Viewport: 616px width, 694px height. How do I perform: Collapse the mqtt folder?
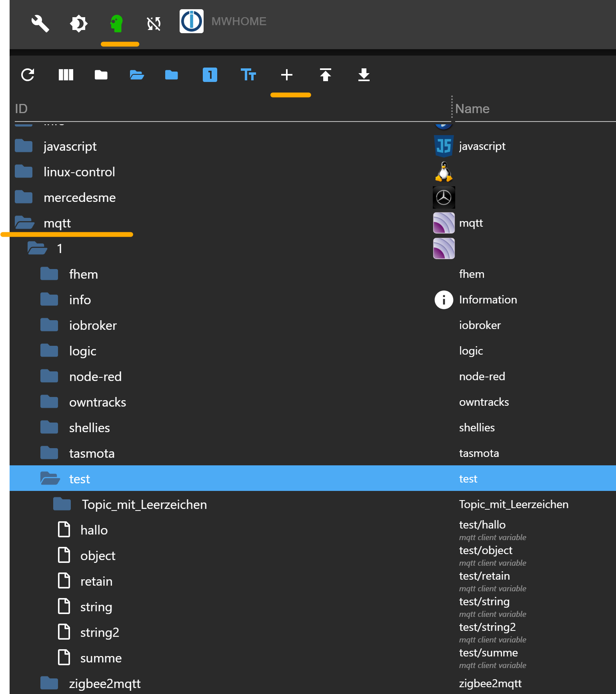tap(24, 223)
